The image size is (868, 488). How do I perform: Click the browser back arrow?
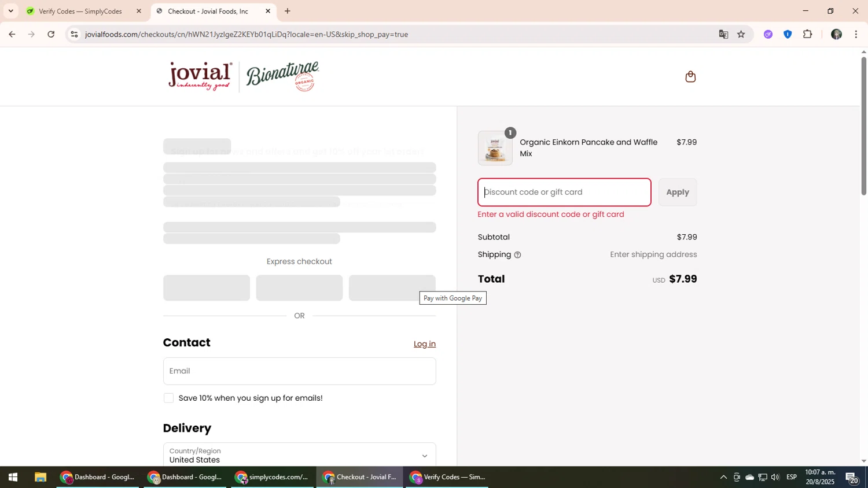12,35
